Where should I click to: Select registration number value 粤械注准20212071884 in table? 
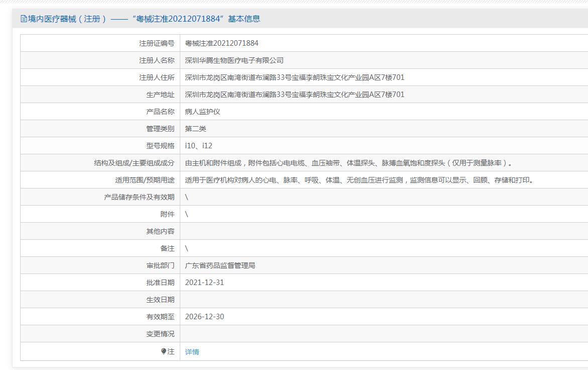(x=221, y=43)
